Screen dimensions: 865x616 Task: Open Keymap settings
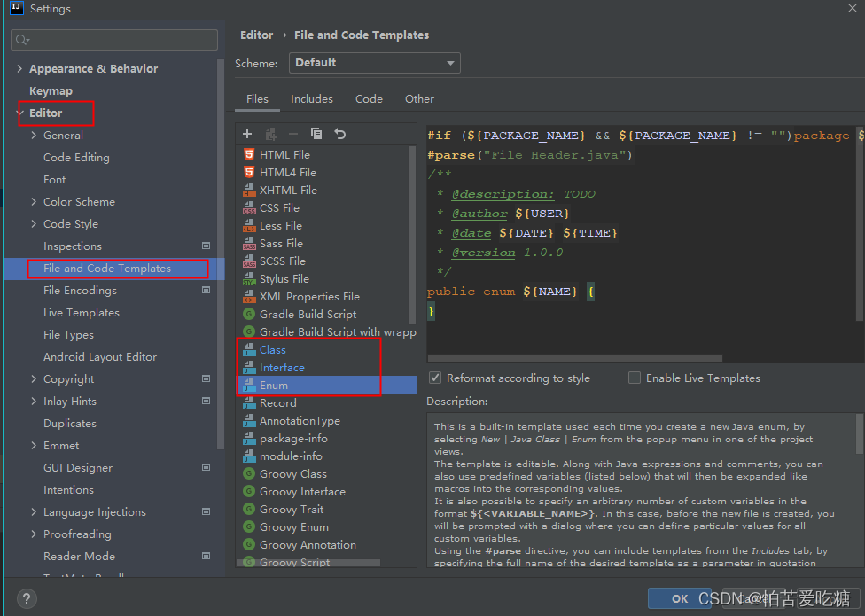coord(51,91)
